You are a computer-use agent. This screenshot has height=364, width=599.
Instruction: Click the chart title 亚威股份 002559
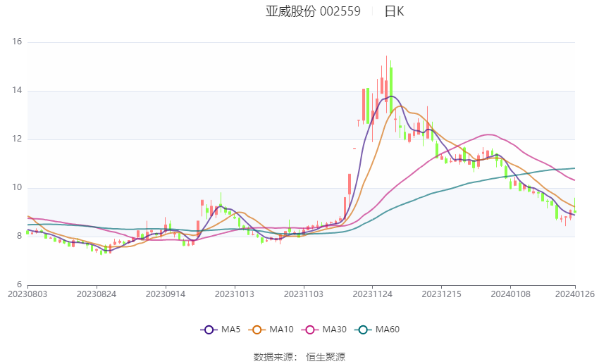(313, 11)
